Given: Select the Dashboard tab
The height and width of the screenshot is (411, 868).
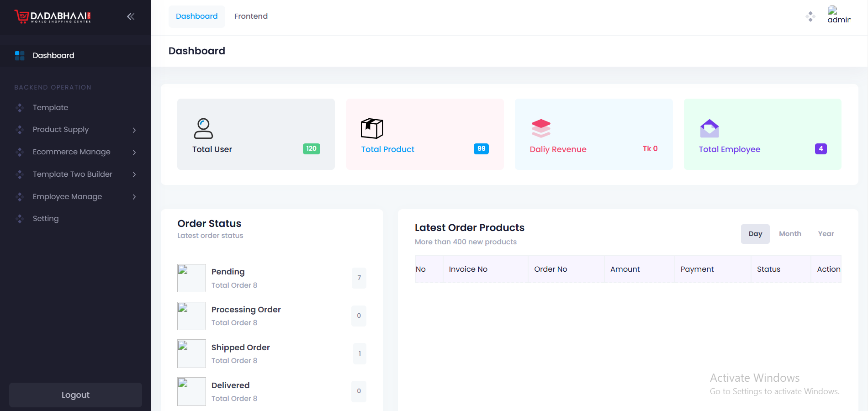Looking at the screenshot, I should point(196,16).
